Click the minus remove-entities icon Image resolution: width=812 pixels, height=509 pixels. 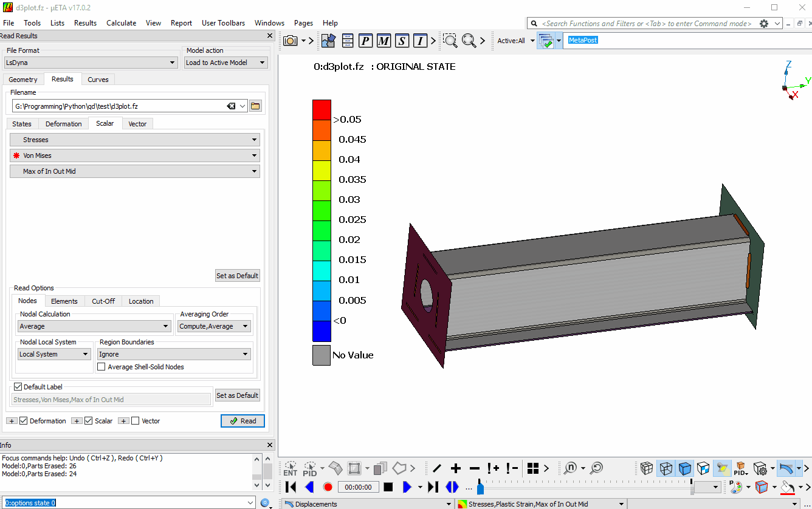[x=475, y=468]
